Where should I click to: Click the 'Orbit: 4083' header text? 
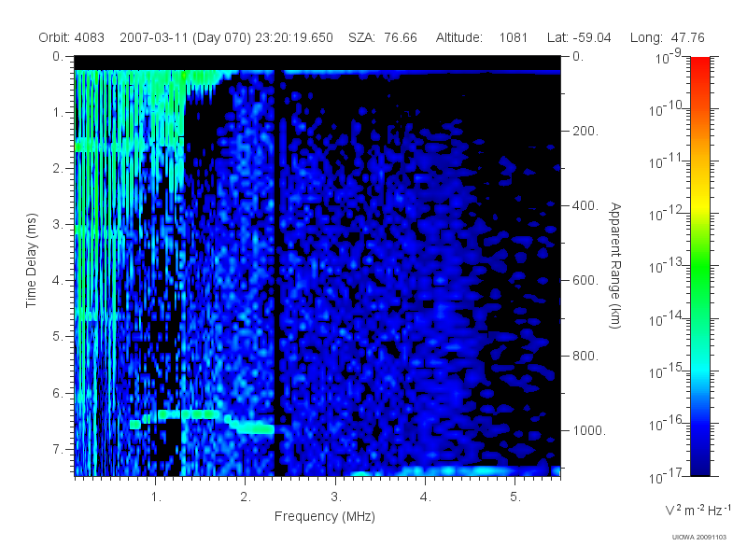coord(72,37)
